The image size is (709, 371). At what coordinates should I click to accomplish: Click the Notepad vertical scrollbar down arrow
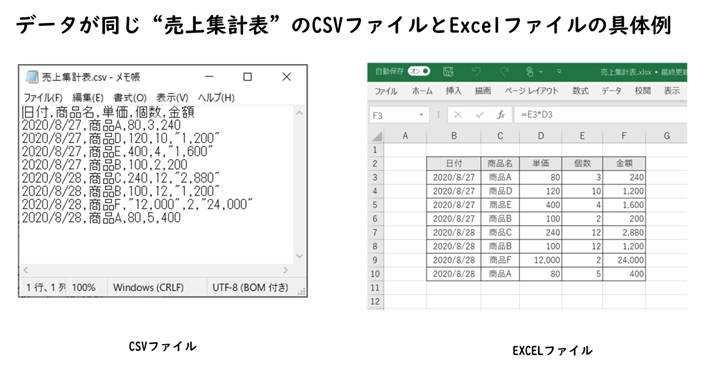click(299, 256)
